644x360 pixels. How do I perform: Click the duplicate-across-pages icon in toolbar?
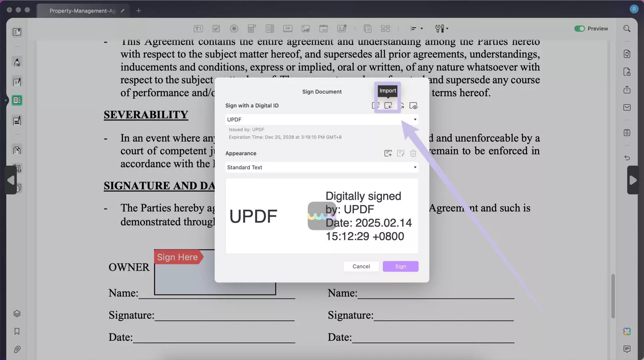[368, 28]
